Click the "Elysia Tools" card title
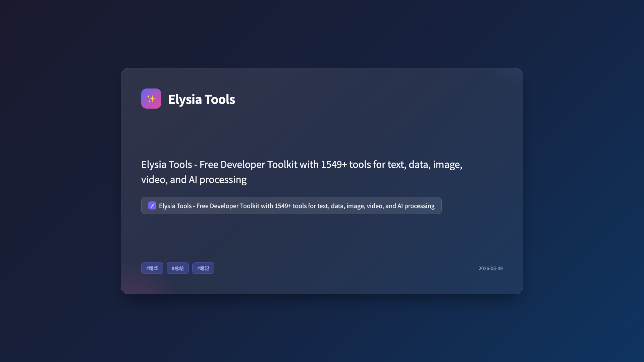The image size is (644, 362). pos(202,99)
